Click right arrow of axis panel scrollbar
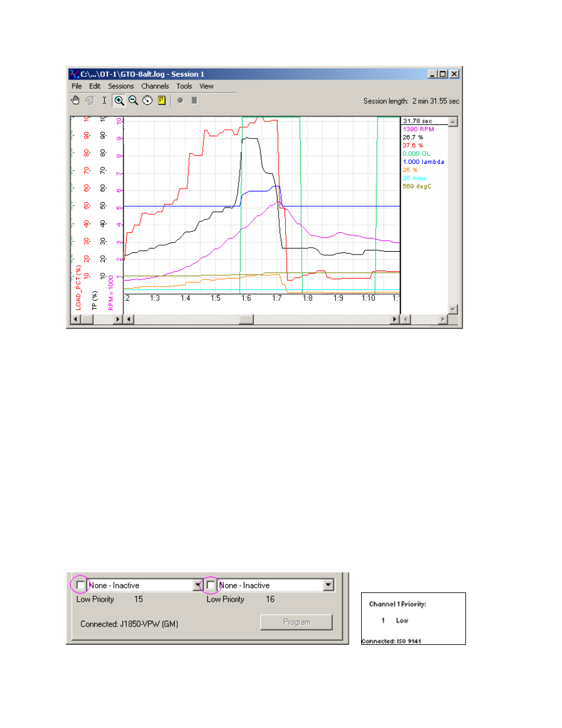Image resolution: width=562 pixels, height=728 pixels. (x=118, y=319)
